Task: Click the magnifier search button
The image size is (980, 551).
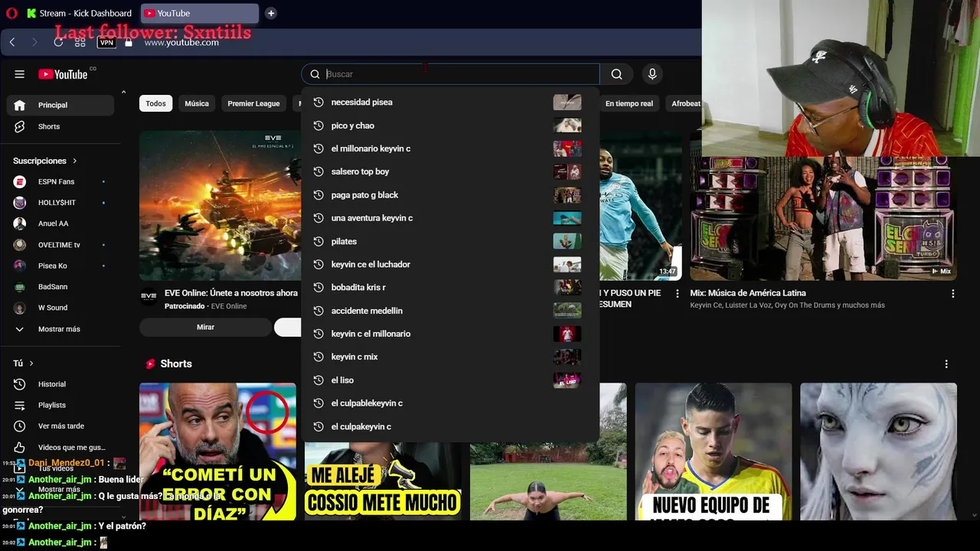Action: click(616, 74)
